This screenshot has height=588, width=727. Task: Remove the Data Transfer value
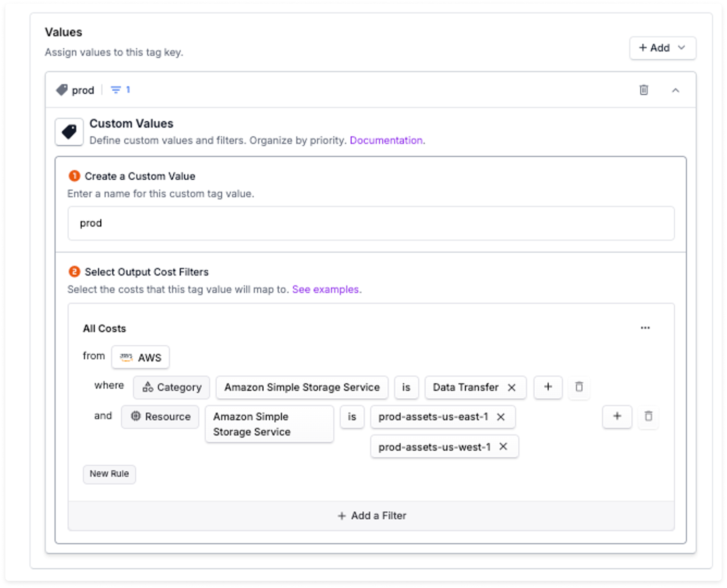pyautogui.click(x=512, y=388)
